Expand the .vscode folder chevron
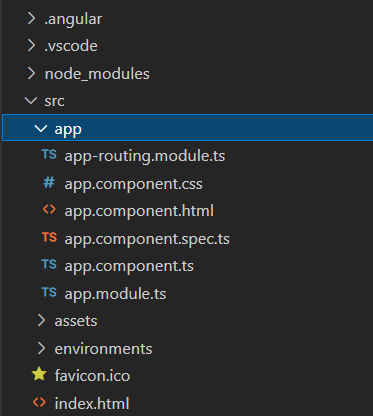373x416 pixels. 31,46
